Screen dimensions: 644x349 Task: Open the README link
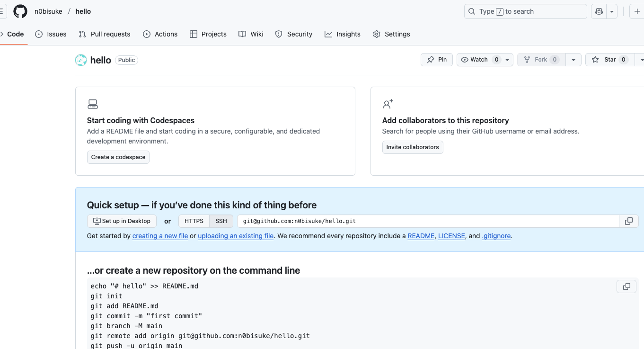pos(421,236)
